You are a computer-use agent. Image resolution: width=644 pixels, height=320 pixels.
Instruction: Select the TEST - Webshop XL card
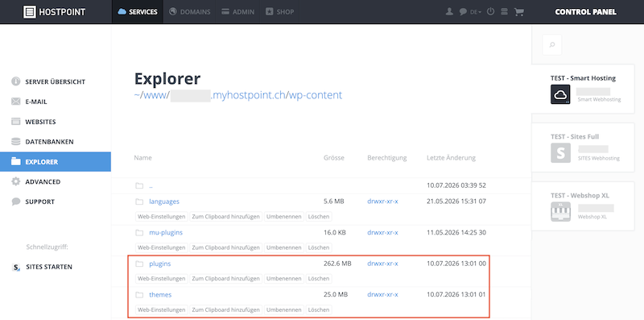[x=583, y=206]
